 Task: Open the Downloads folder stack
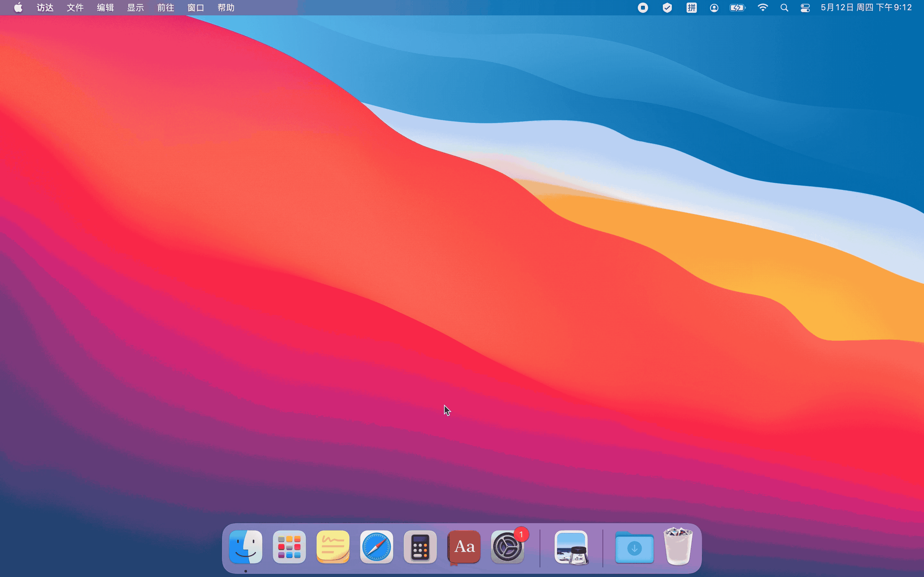[x=634, y=547]
